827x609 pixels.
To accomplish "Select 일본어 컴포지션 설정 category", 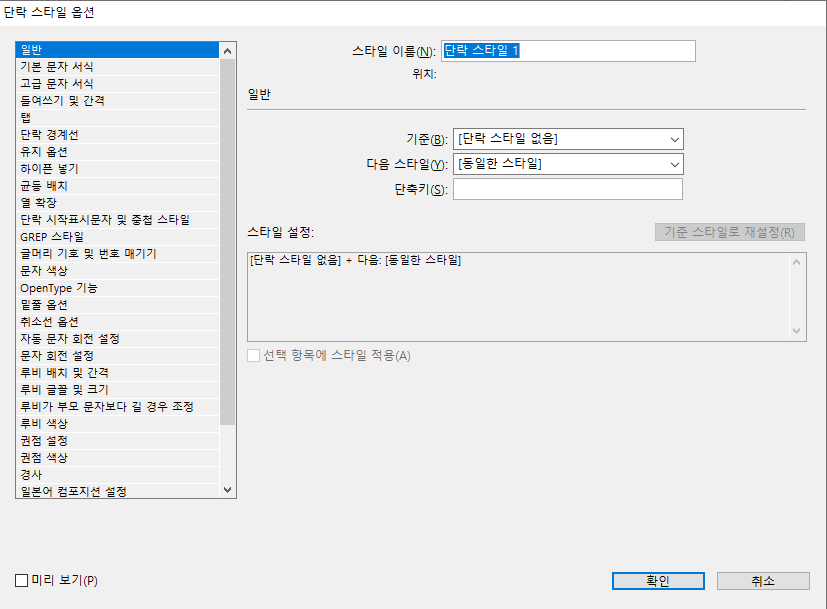I will tap(117, 491).
